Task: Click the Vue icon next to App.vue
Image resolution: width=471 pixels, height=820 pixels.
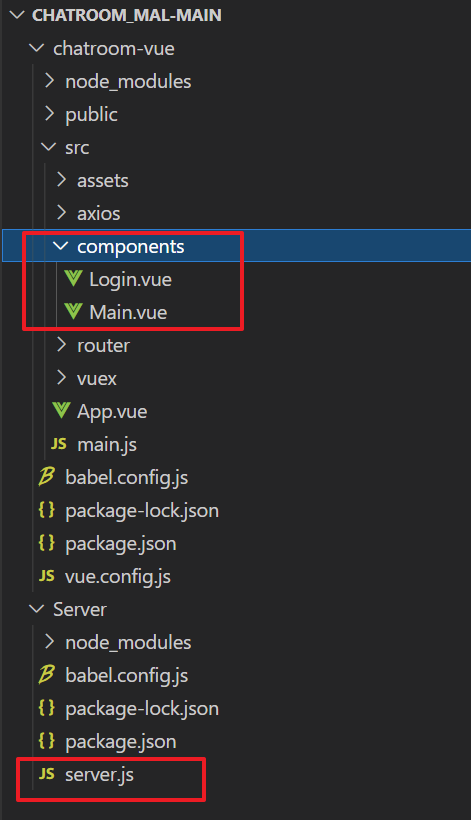Action: pos(61,411)
